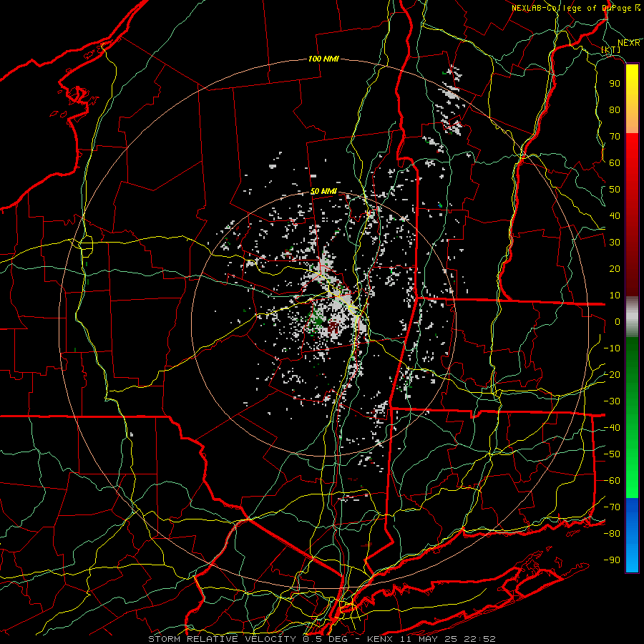The image size is (644, 644).
Task: Click the -50 value on the velocity scale
Action: coord(612,454)
